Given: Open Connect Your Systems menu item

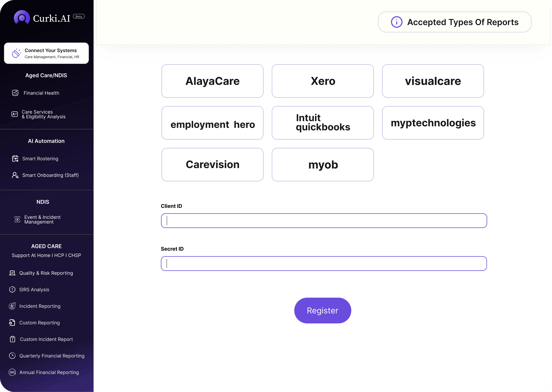Looking at the screenshot, I should pyautogui.click(x=46, y=53).
